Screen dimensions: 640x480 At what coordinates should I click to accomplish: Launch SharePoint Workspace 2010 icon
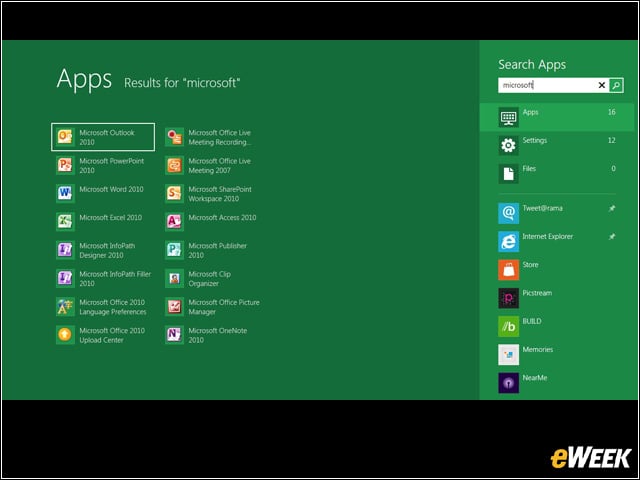click(174, 193)
